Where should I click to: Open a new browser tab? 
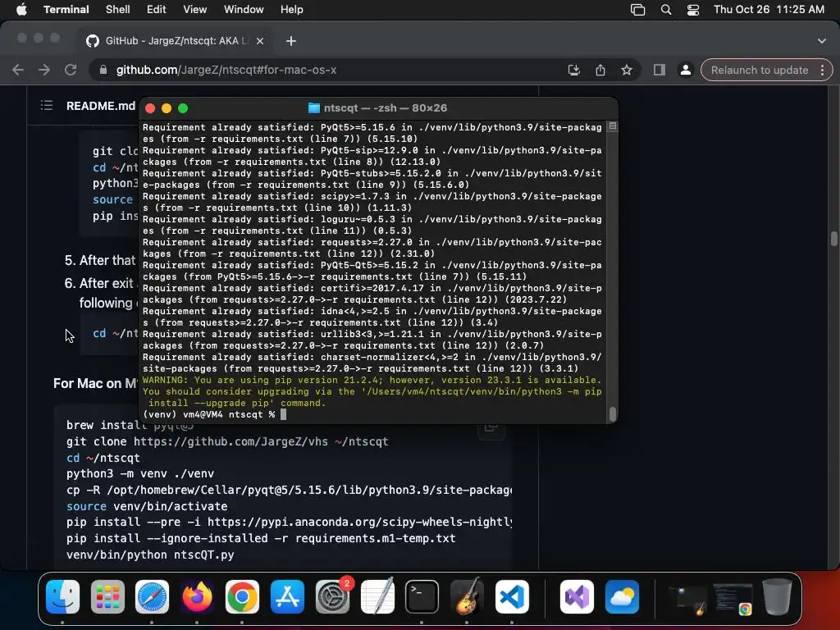[291, 41]
